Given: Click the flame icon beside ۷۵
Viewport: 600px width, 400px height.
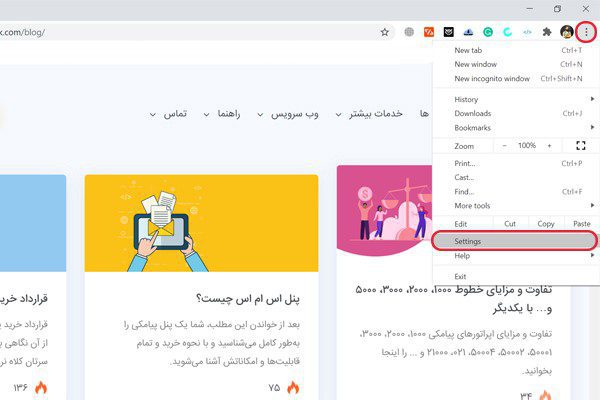Looking at the screenshot, I should (293, 387).
